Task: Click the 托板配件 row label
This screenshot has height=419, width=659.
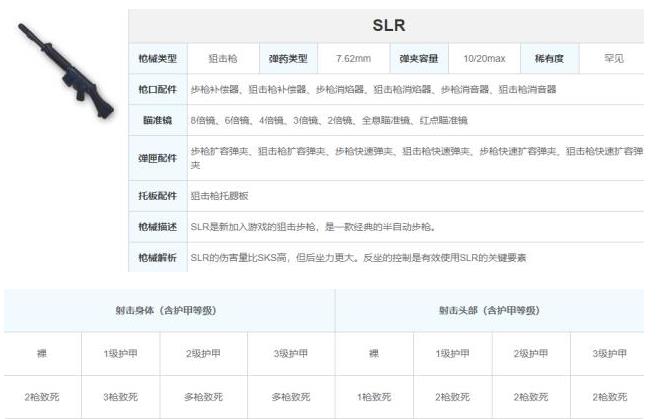Action: point(157,196)
